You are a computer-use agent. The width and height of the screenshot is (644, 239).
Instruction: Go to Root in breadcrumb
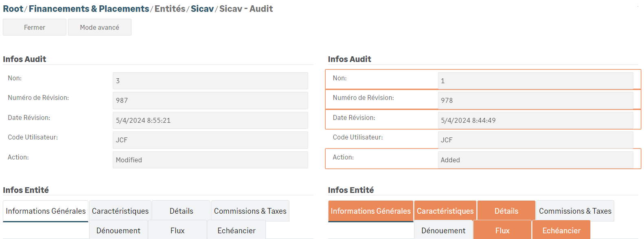point(13,9)
